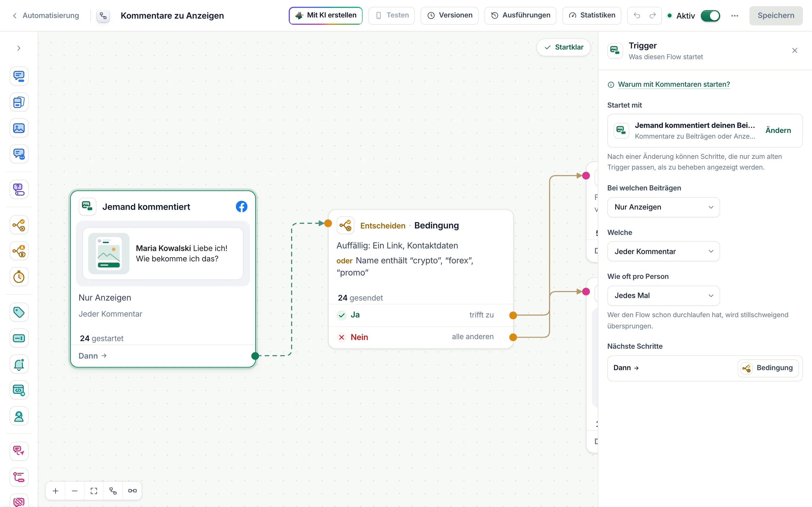Click the timer delay icon in sidebar
Image resolution: width=812 pixels, height=507 pixels.
(x=19, y=277)
